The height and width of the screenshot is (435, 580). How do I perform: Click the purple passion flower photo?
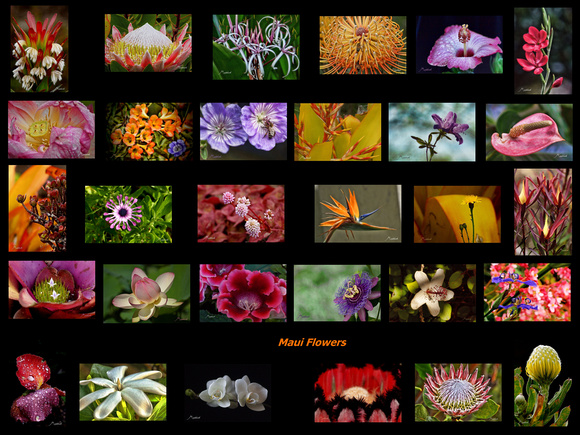point(337,293)
